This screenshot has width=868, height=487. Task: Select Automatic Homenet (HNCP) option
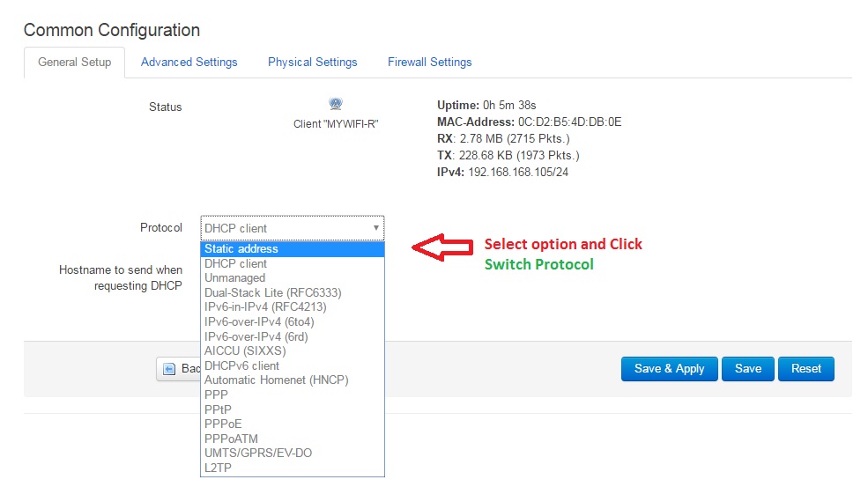click(276, 380)
